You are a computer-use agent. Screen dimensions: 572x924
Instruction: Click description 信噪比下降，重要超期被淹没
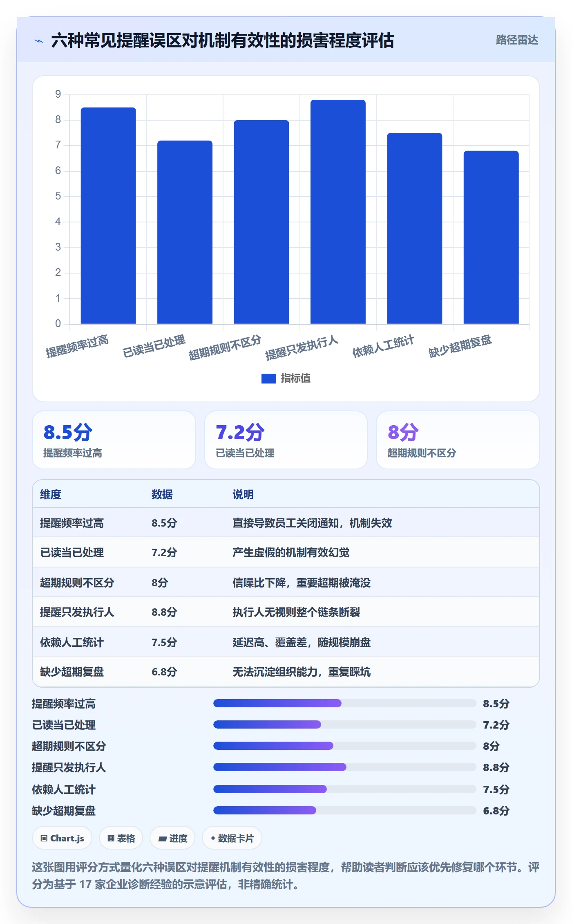click(302, 583)
